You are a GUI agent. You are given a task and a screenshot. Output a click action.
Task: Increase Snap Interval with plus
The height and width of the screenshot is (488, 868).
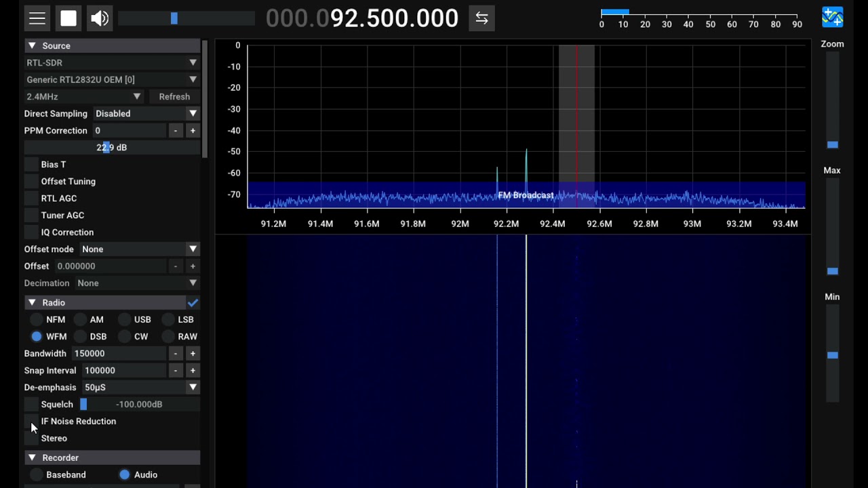[193, 370]
